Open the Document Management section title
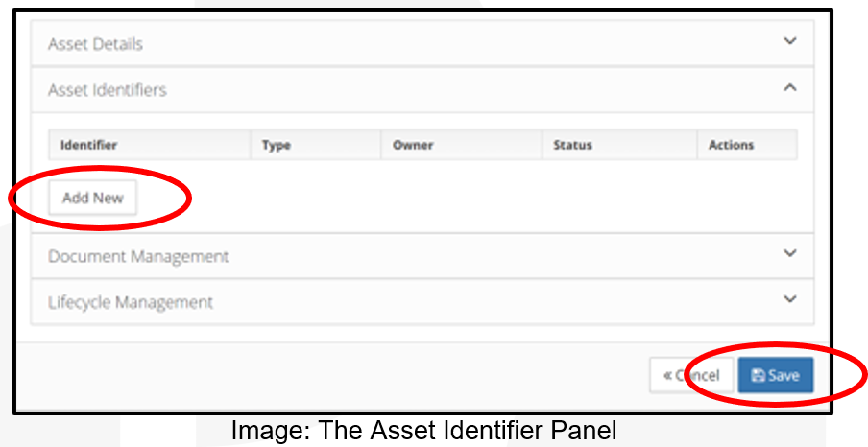 click(138, 257)
